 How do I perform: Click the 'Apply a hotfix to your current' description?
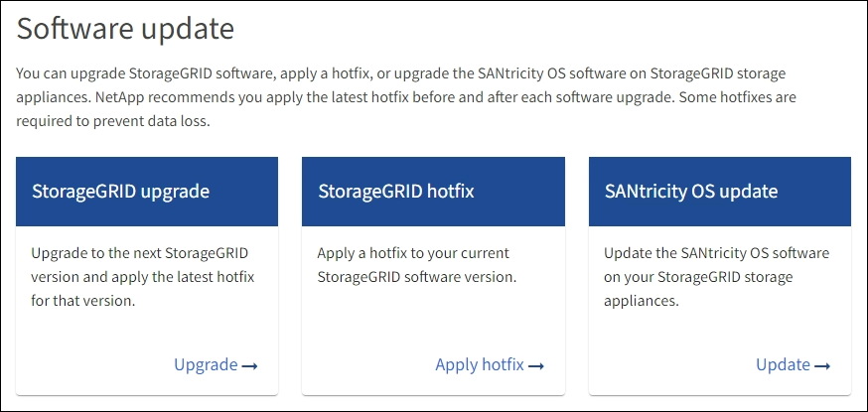pos(413,253)
